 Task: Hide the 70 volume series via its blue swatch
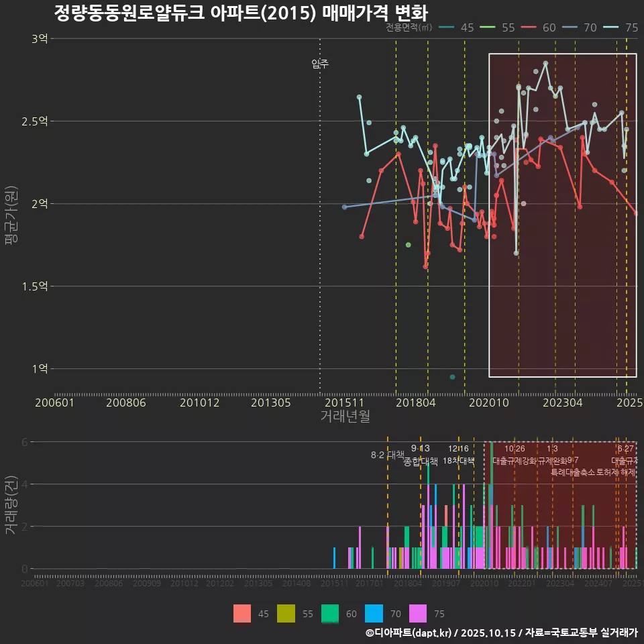pos(372,613)
